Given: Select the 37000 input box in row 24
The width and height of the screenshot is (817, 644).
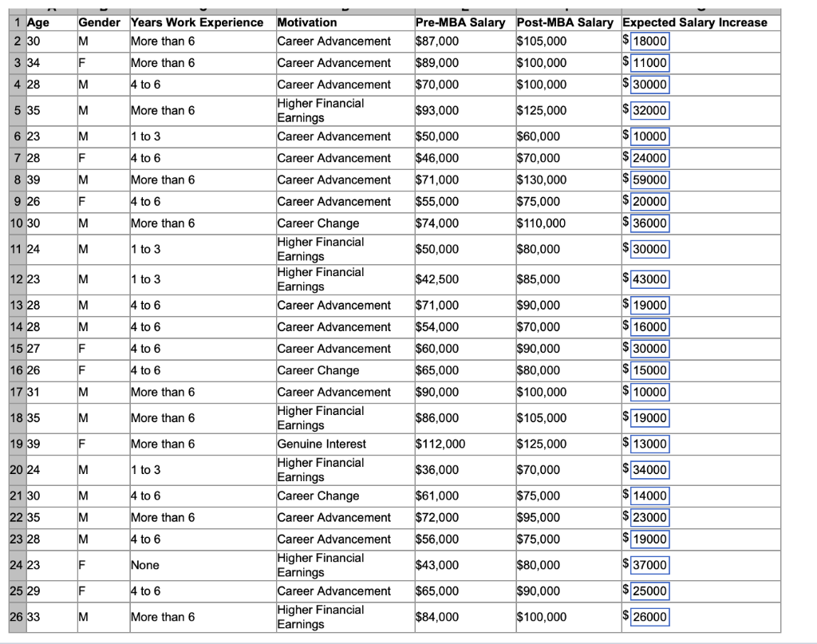Looking at the screenshot, I should 648,564.
